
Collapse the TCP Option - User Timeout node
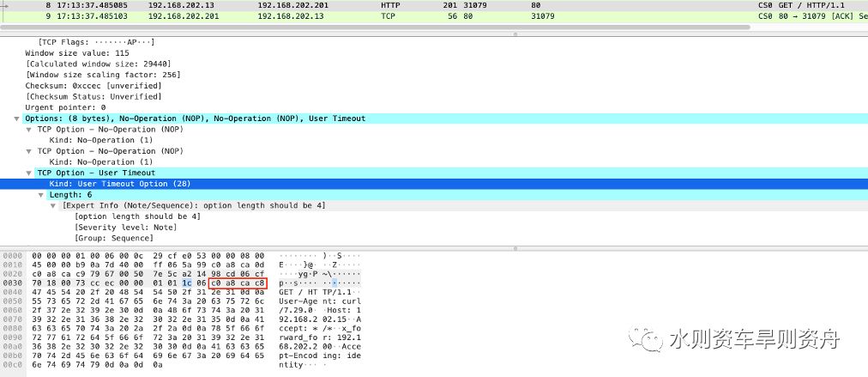pos(29,173)
